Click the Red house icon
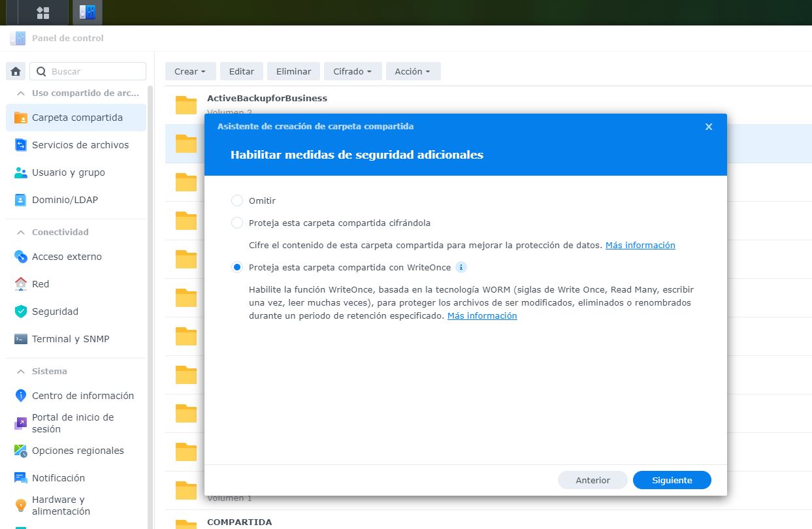Viewport: 812px width, 529px height. pyautogui.click(x=21, y=284)
